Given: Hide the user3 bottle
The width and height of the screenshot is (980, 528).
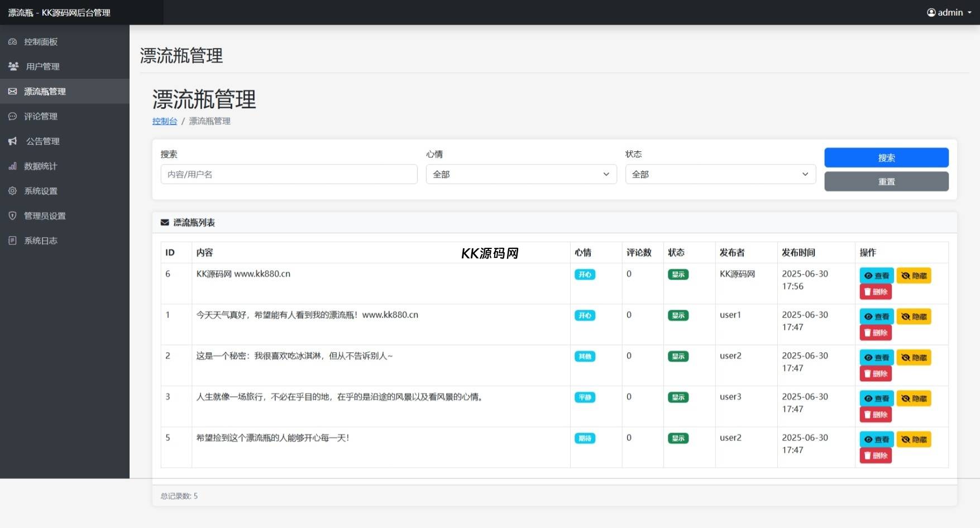Looking at the screenshot, I should 914,399.
